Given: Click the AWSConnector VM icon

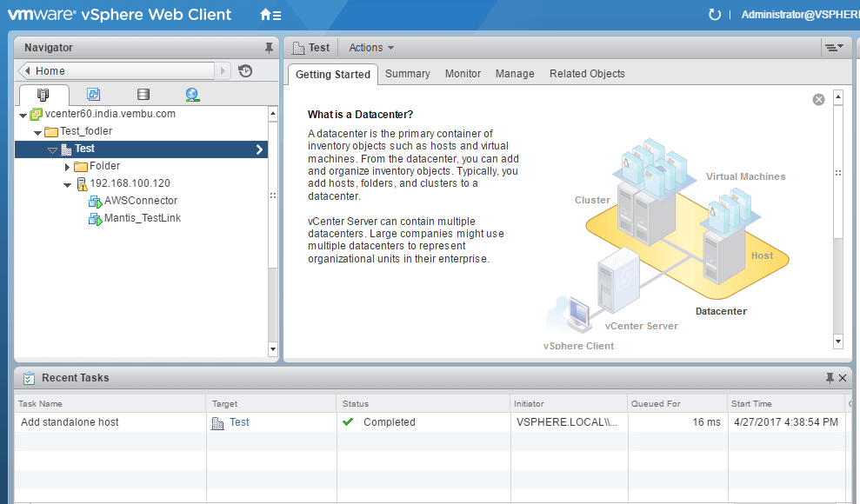Looking at the screenshot, I should click(96, 202).
